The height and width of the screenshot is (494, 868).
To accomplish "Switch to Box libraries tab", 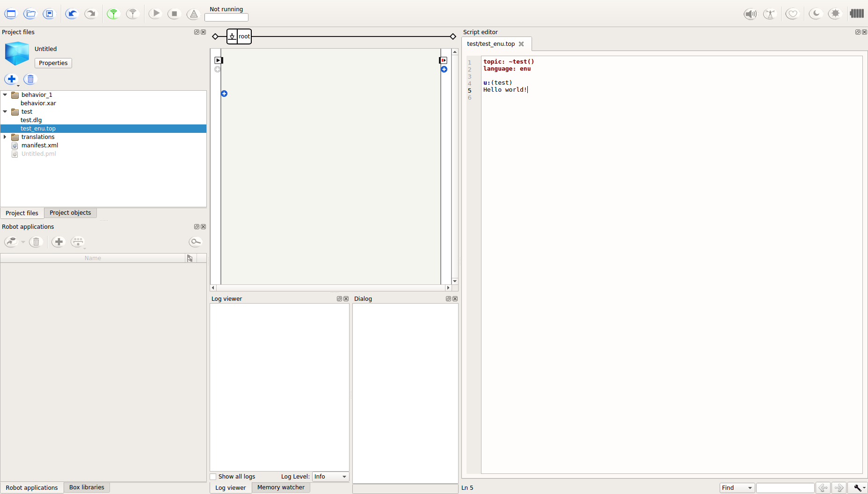I will click(x=87, y=487).
